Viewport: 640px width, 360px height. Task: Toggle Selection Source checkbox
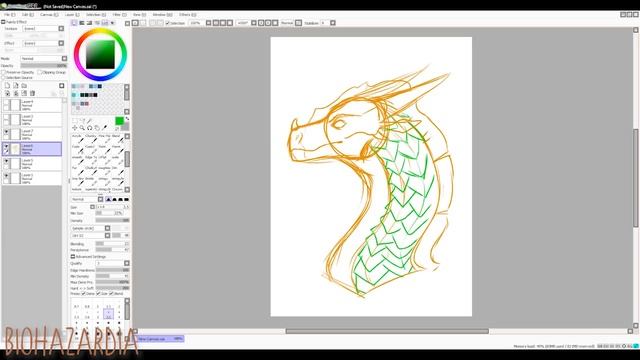pos(4,78)
